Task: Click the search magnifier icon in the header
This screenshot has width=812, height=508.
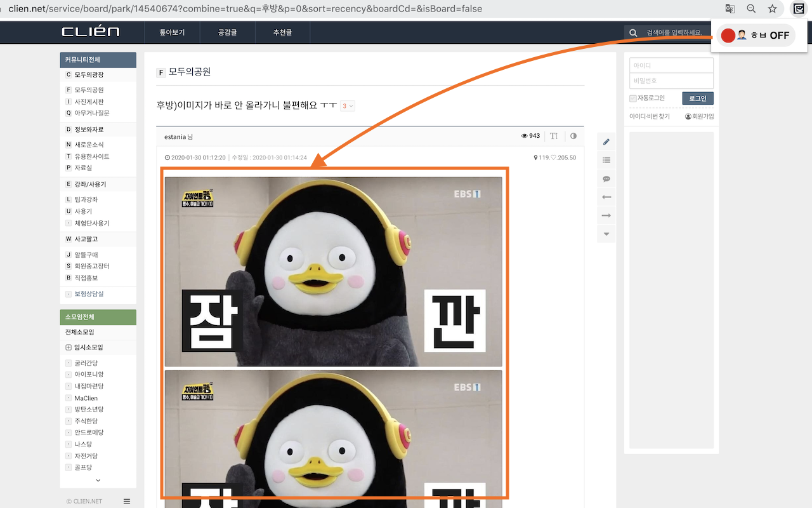Action: click(x=632, y=32)
